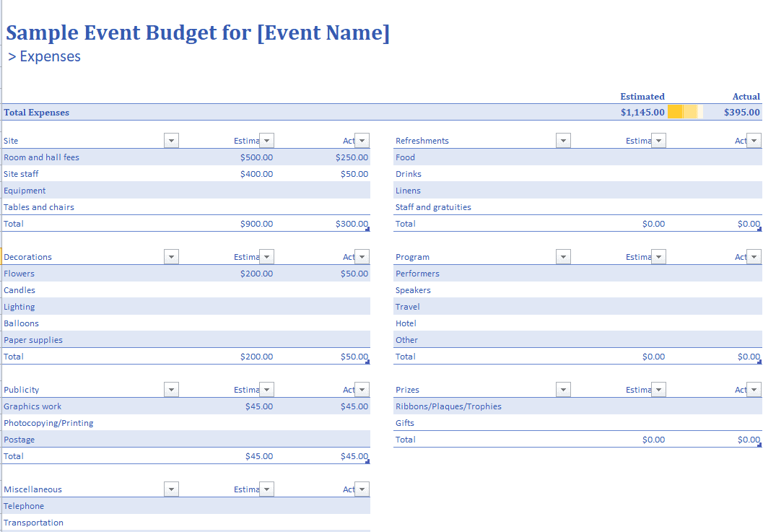Open Estimated filter in Prizes table

(659, 390)
